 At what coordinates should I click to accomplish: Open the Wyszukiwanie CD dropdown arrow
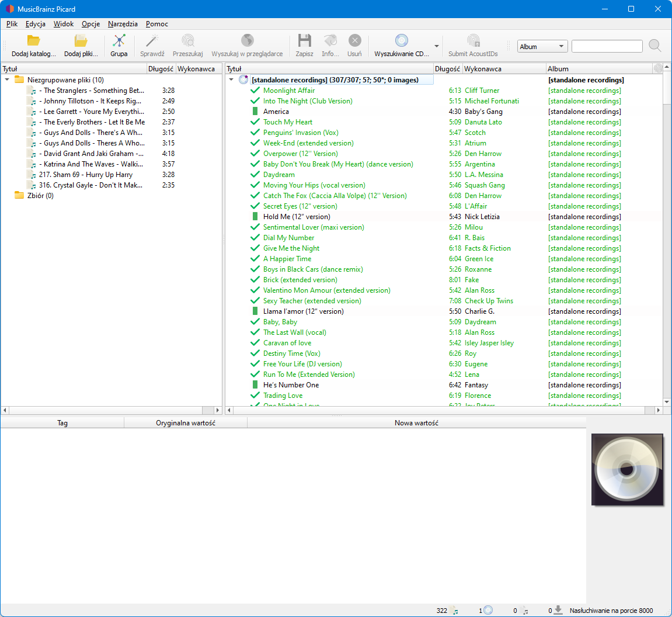[436, 46]
